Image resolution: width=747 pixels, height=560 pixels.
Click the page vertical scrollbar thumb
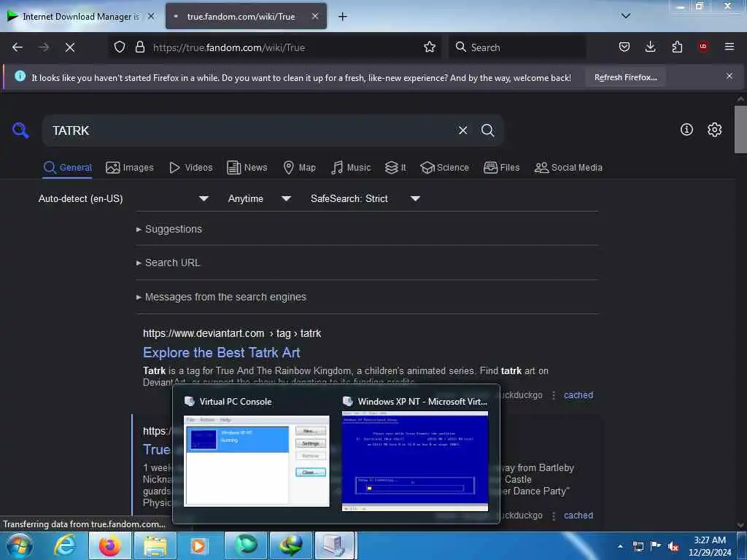pyautogui.click(x=740, y=130)
